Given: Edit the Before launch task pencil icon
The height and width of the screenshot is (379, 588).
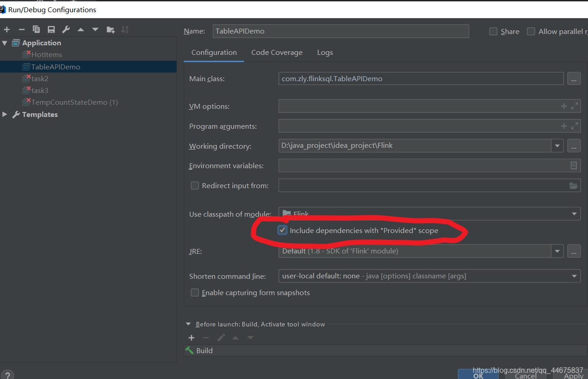Looking at the screenshot, I should coord(221,338).
